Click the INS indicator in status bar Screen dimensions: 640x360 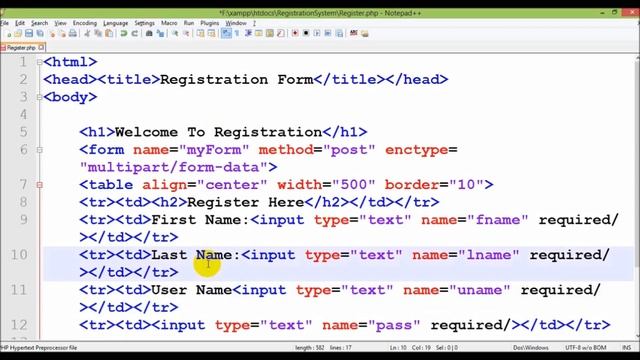tap(627, 348)
